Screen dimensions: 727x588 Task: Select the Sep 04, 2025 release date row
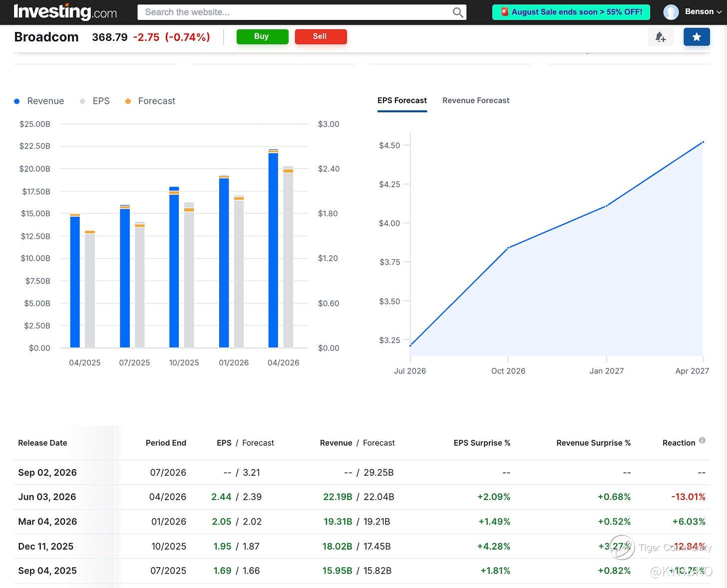[362, 571]
